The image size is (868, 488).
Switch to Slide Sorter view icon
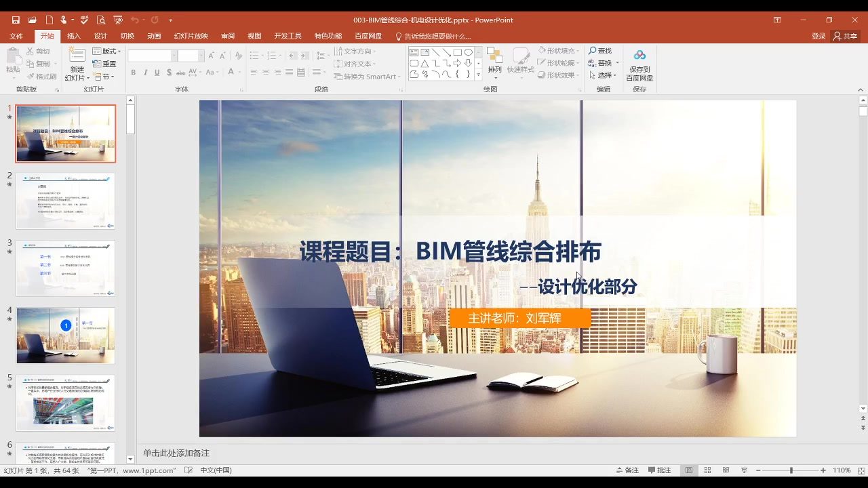pyautogui.click(x=707, y=470)
